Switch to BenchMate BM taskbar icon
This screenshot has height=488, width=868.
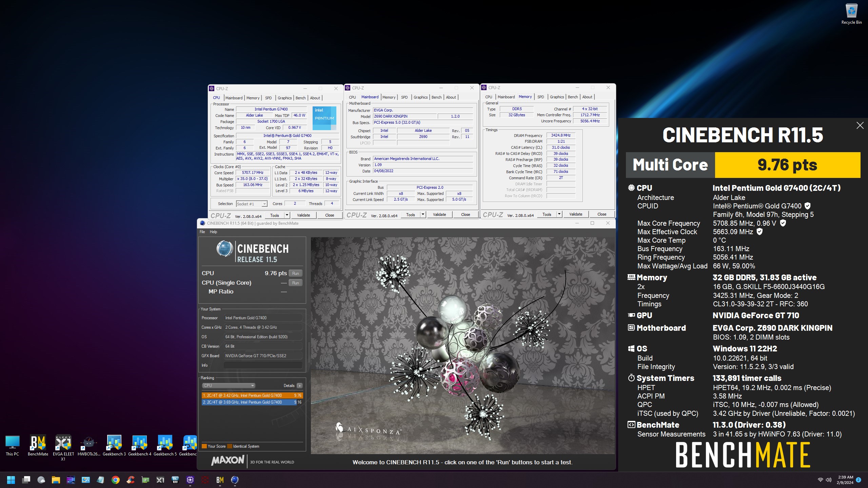(x=220, y=480)
